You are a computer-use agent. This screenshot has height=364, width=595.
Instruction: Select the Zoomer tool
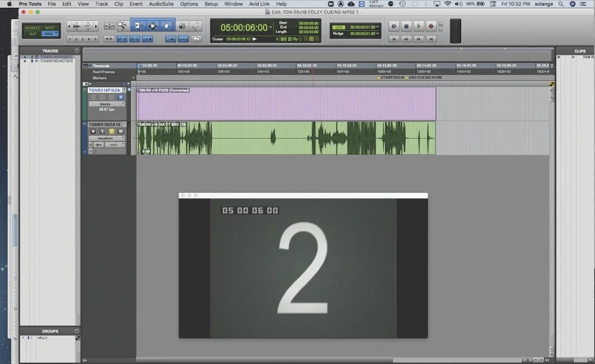click(122, 26)
